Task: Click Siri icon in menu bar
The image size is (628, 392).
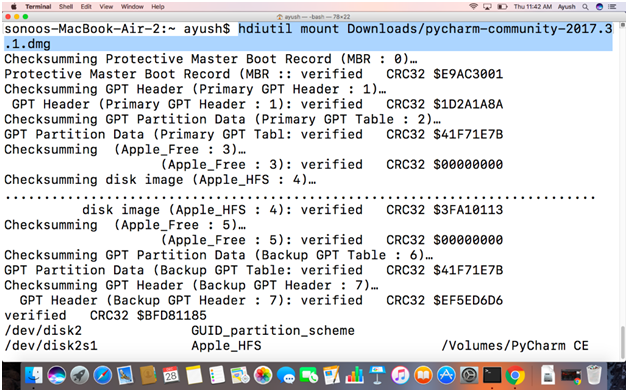Action: pos(599,6)
